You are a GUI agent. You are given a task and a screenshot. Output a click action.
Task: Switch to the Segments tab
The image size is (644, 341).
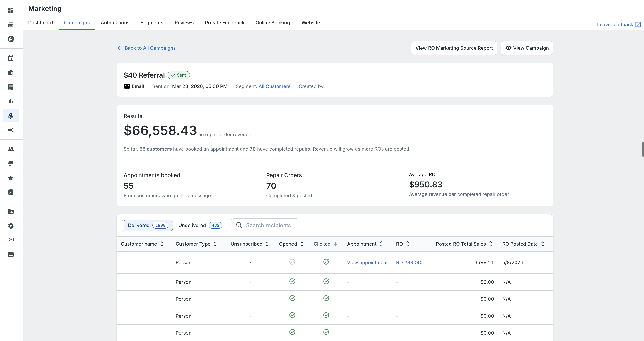(x=152, y=23)
